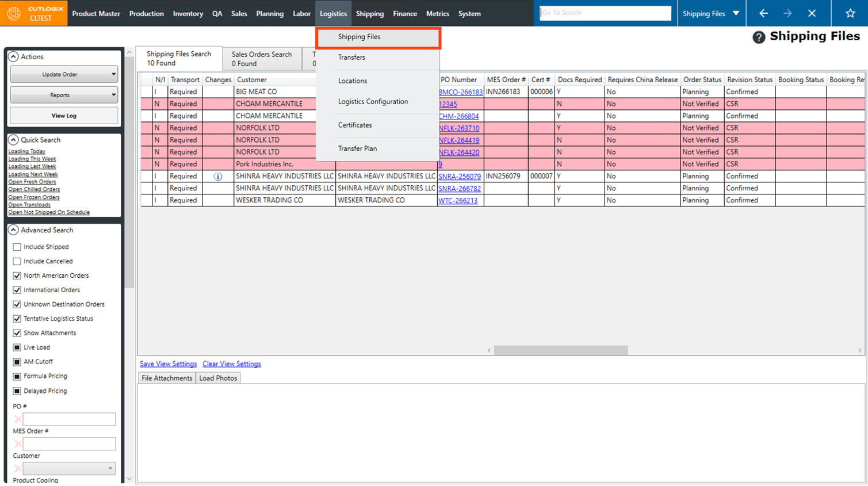The width and height of the screenshot is (868, 486).
Task: Enable the Include Shipped checkbox
Action: click(x=17, y=247)
